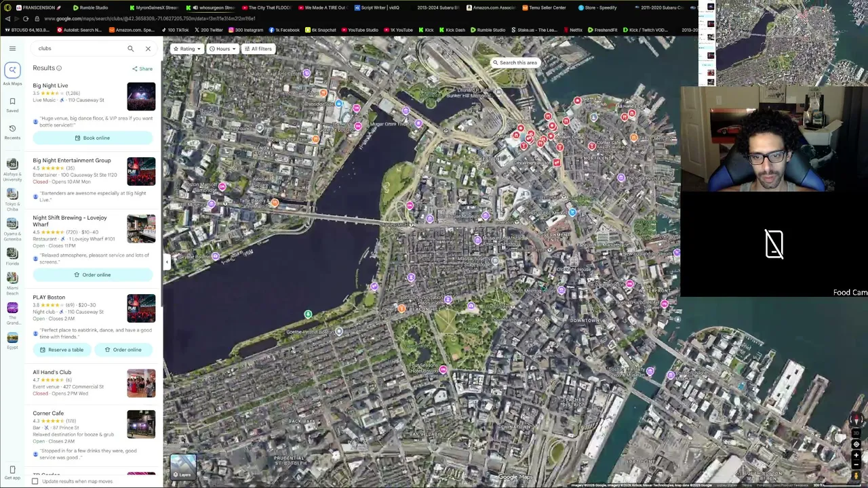Screen dimensions: 868x488
Task: Open the Rating filter dropdown
Action: [186, 49]
